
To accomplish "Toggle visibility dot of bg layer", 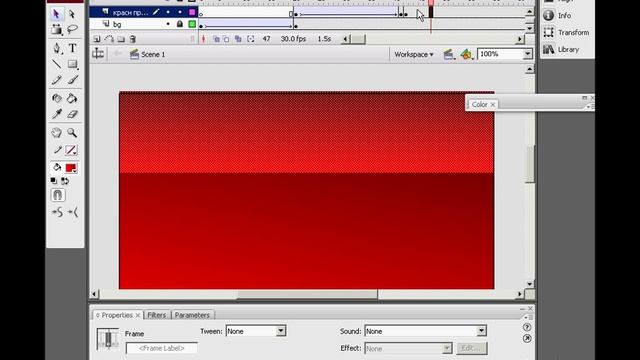I will 168,24.
